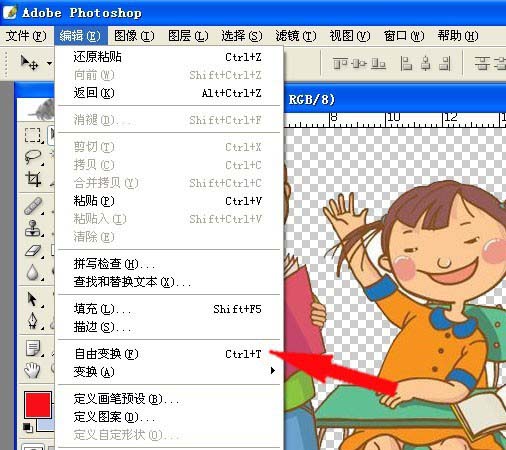
Task: Expand the 变换(A) transform submenu
Action: [169, 372]
